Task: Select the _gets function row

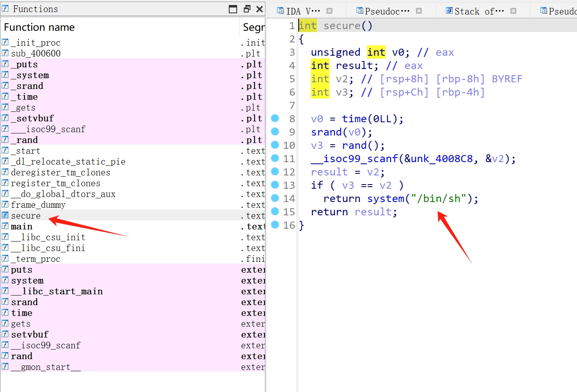Action: pyautogui.click(x=133, y=107)
